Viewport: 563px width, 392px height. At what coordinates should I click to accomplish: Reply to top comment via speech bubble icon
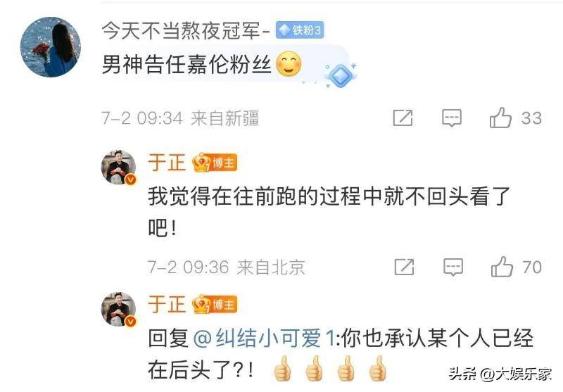pyautogui.click(x=451, y=118)
